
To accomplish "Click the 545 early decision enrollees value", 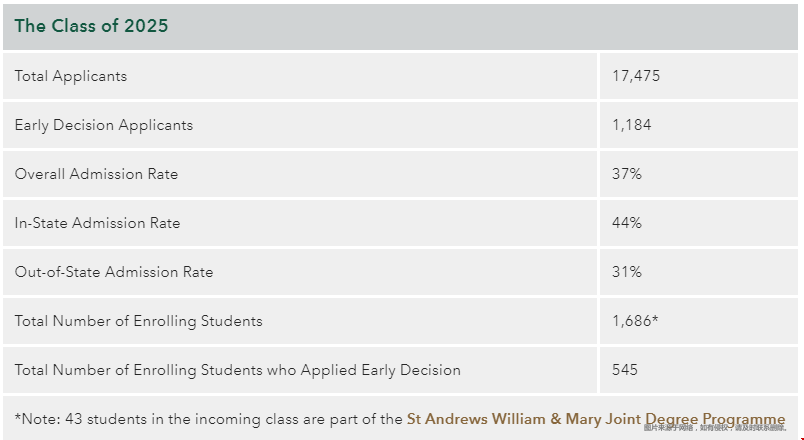I will click(x=625, y=370).
